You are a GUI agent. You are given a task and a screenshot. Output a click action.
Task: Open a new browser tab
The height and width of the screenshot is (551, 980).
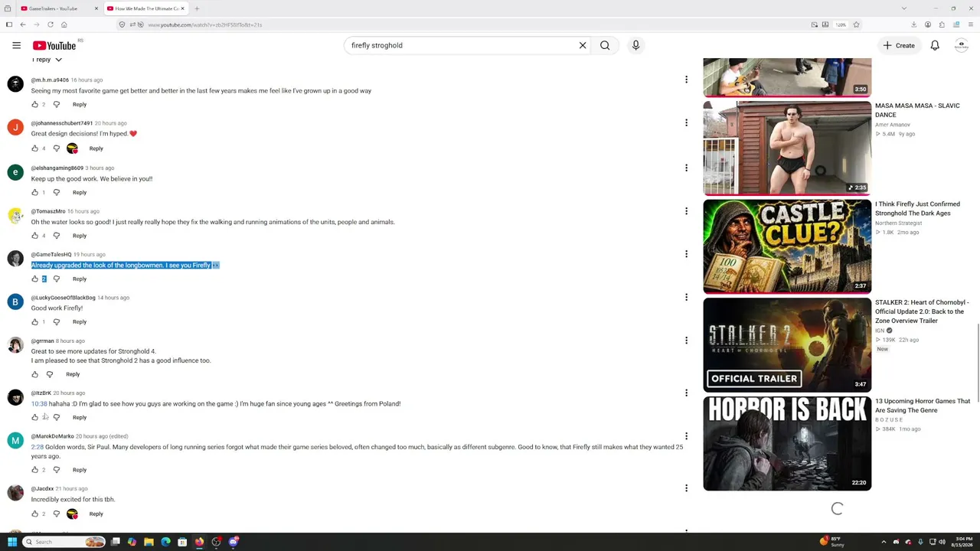click(x=197, y=8)
